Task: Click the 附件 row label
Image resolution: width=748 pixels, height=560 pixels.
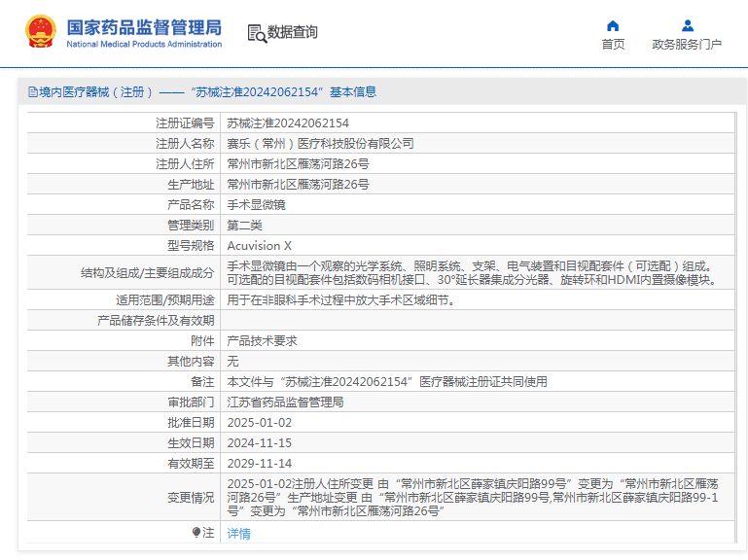Action: pyautogui.click(x=202, y=341)
